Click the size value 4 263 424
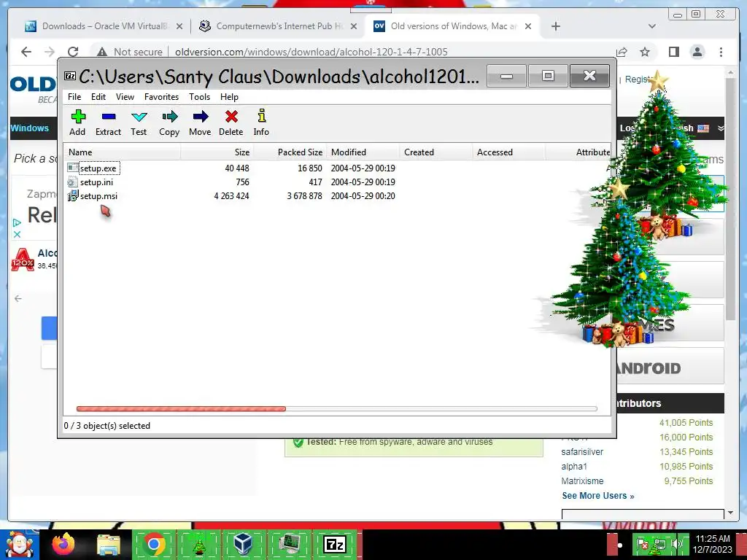 pyautogui.click(x=231, y=196)
